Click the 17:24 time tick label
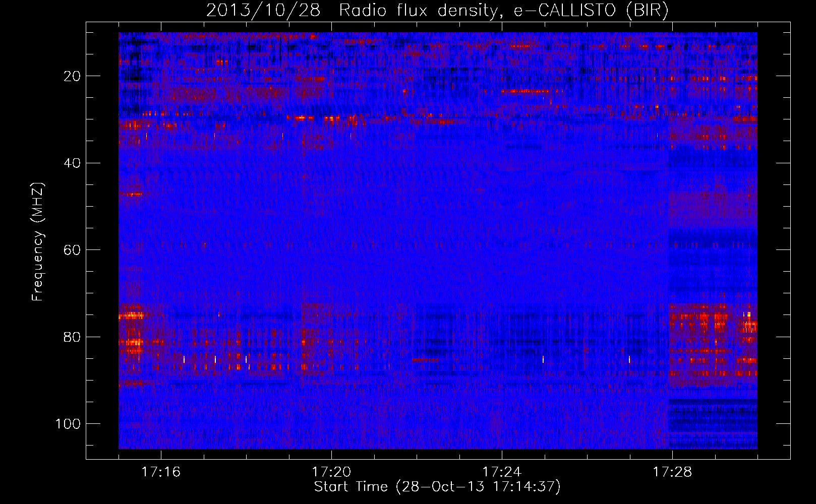Screen dimensions: 816x504 pos(502,472)
